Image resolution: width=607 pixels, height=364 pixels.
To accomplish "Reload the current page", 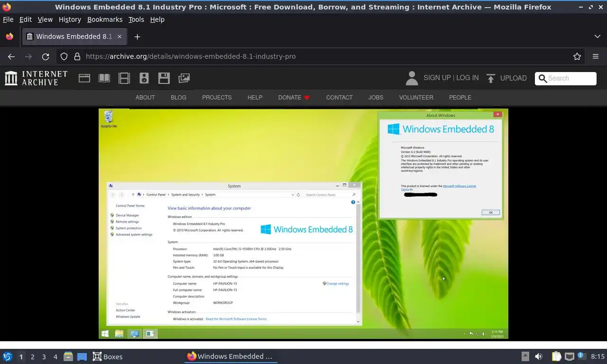I will click(46, 56).
